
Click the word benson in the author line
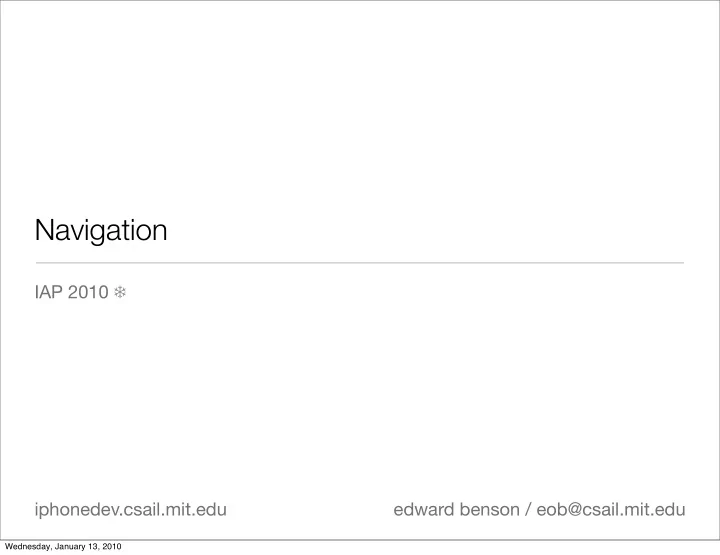[489, 510]
